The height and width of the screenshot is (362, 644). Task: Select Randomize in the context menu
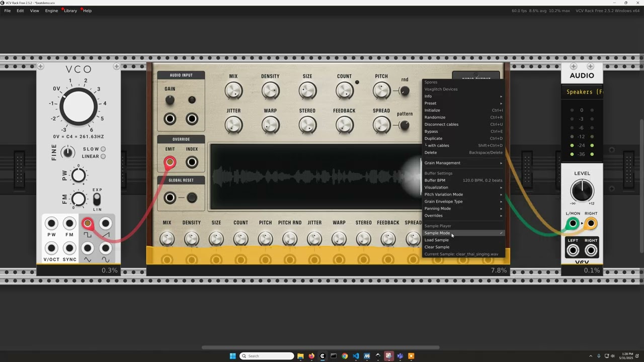point(463,117)
